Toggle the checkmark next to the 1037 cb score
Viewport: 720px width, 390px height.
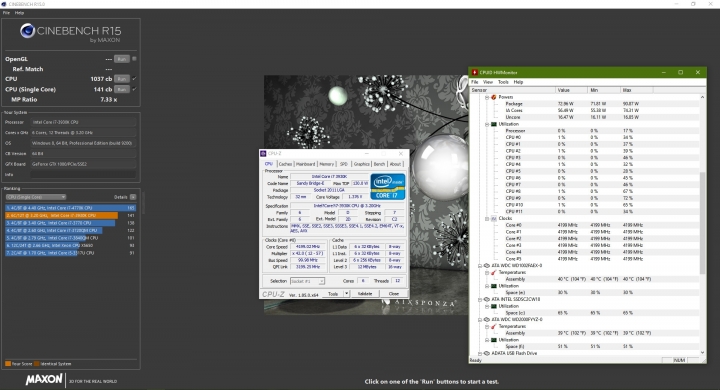point(134,79)
